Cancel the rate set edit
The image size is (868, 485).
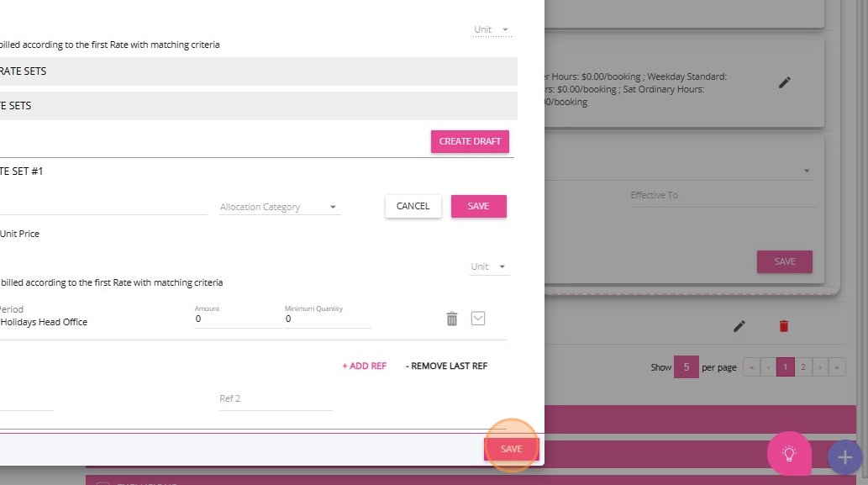point(413,206)
